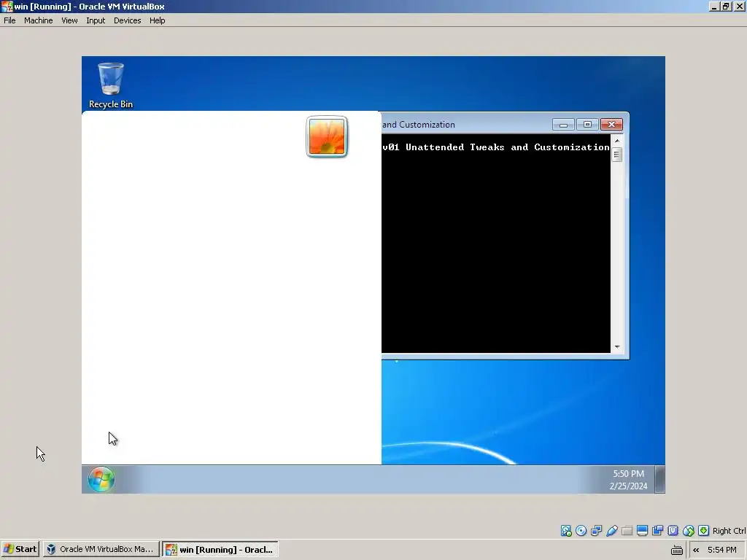Click the flower user account picture

(x=327, y=136)
